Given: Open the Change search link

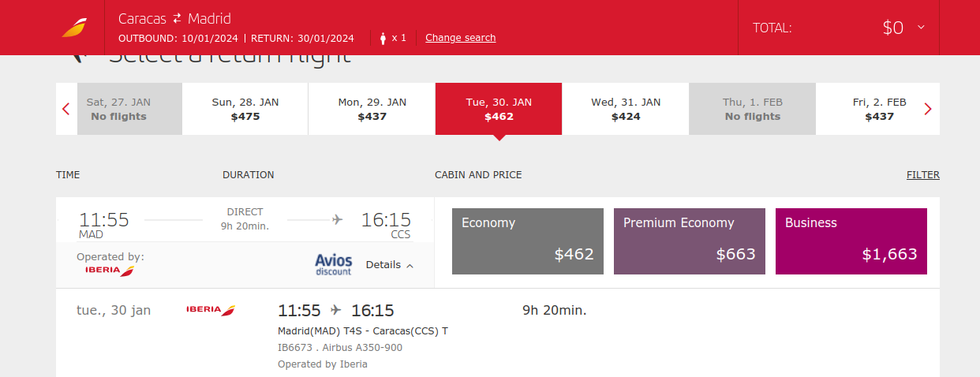Looking at the screenshot, I should [461, 38].
